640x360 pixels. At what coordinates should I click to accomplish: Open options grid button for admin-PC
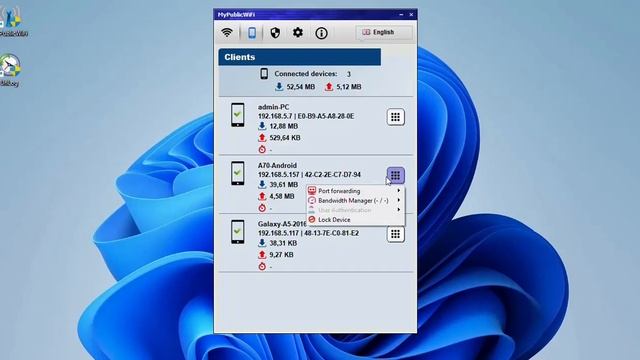396,117
